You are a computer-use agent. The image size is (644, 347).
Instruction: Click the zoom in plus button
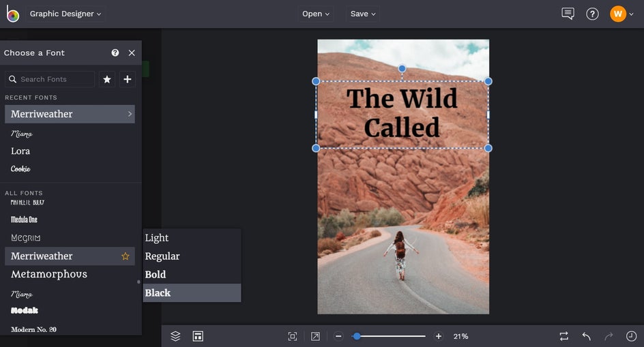coord(438,336)
